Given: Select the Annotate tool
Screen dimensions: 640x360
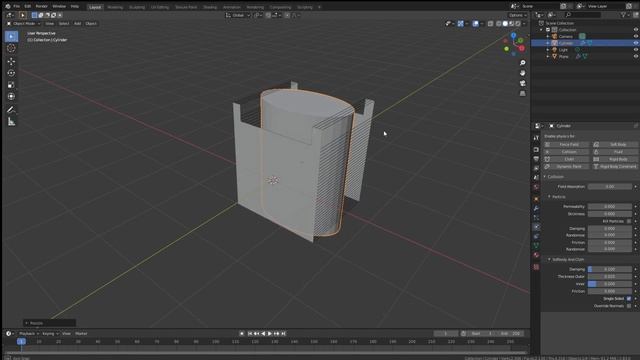Looking at the screenshot, I should (x=11, y=109).
